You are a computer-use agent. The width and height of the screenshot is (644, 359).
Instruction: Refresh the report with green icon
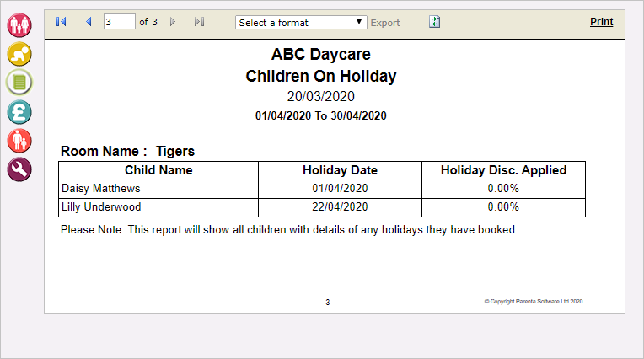[x=435, y=22]
